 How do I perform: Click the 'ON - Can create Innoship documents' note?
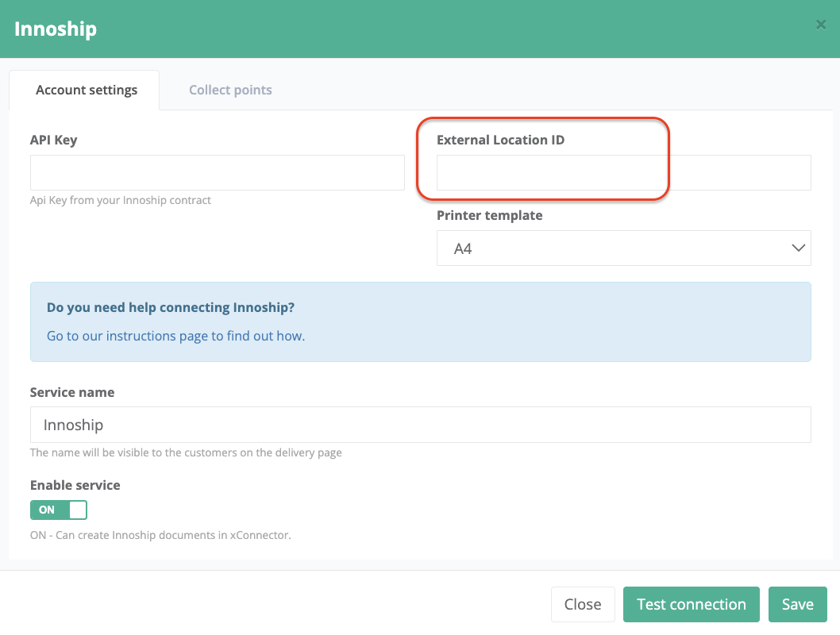(160, 535)
